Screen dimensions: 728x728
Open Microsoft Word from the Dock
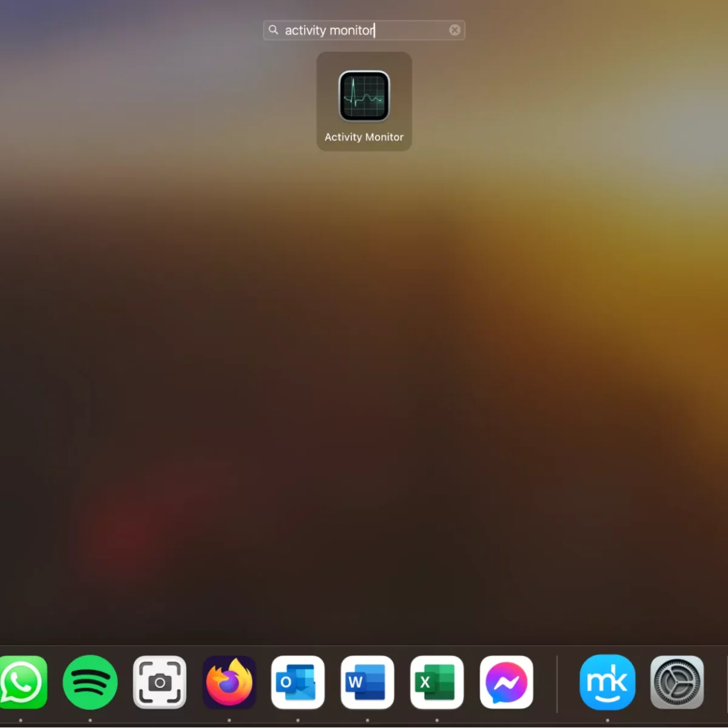coord(367,682)
